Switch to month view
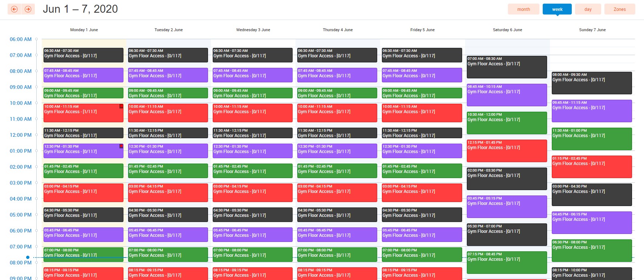Image resolution: width=644 pixels, height=280 pixels. coord(523,9)
